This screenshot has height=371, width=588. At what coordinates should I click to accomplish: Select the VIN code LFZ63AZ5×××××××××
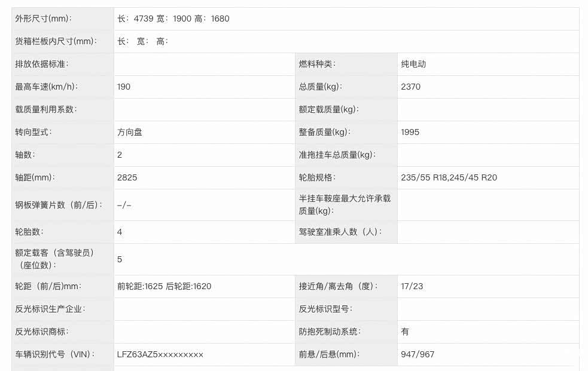point(160,354)
